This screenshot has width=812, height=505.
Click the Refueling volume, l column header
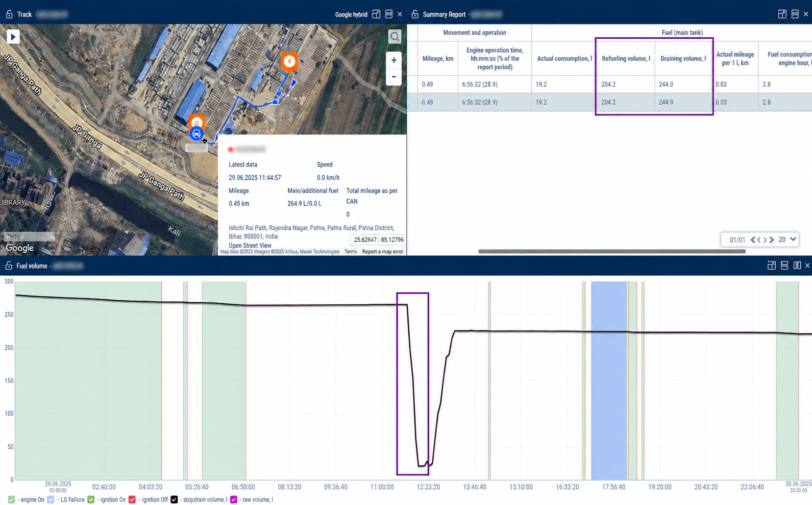pyautogui.click(x=626, y=59)
